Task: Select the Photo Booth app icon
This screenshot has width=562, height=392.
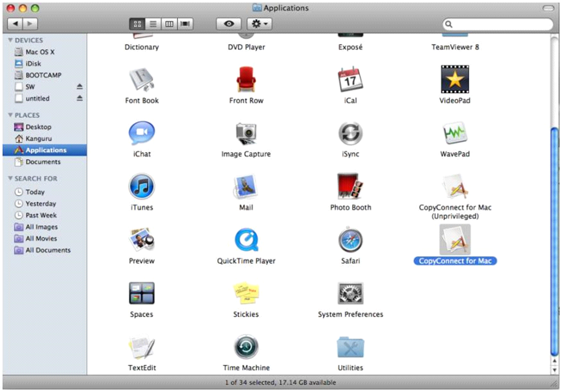Action: tap(350, 186)
